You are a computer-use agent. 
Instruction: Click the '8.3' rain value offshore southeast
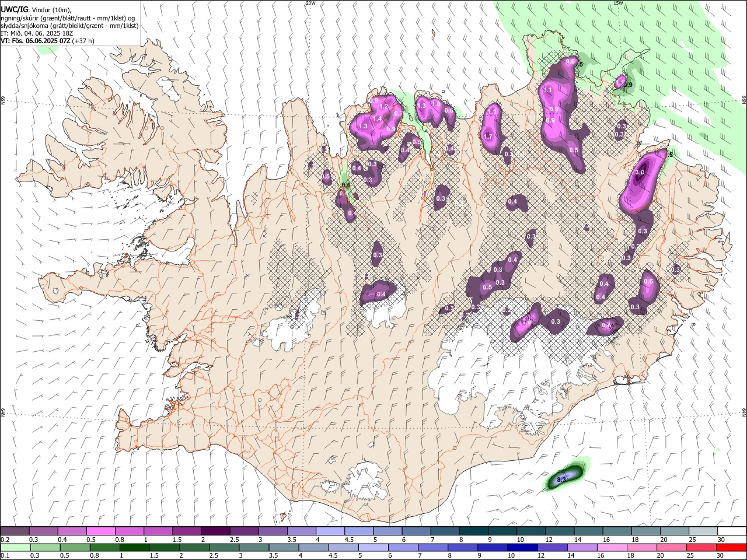click(x=561, y=480)
